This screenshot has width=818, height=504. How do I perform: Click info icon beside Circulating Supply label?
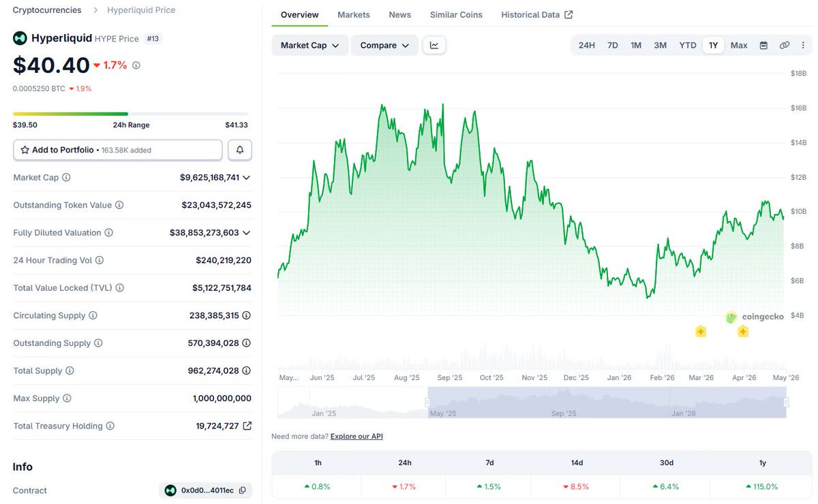tap(93, 315)
